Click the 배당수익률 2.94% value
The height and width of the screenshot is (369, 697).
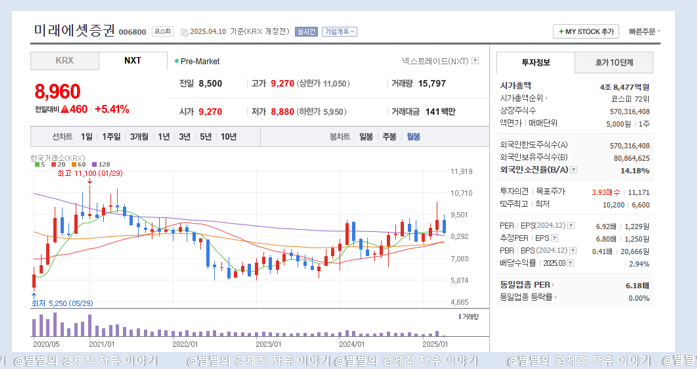point(639,264)
